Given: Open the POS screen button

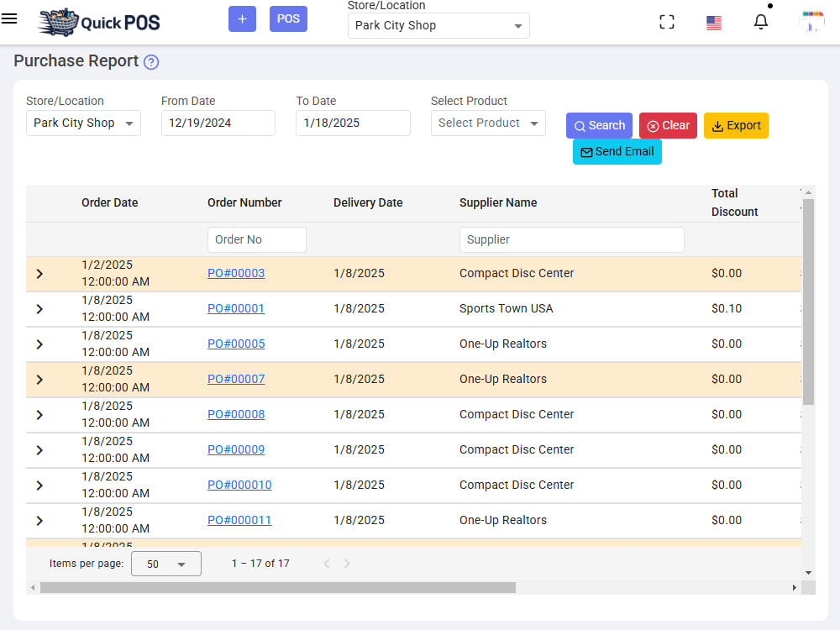Looking at the screenshot, I should pos(288,18).
